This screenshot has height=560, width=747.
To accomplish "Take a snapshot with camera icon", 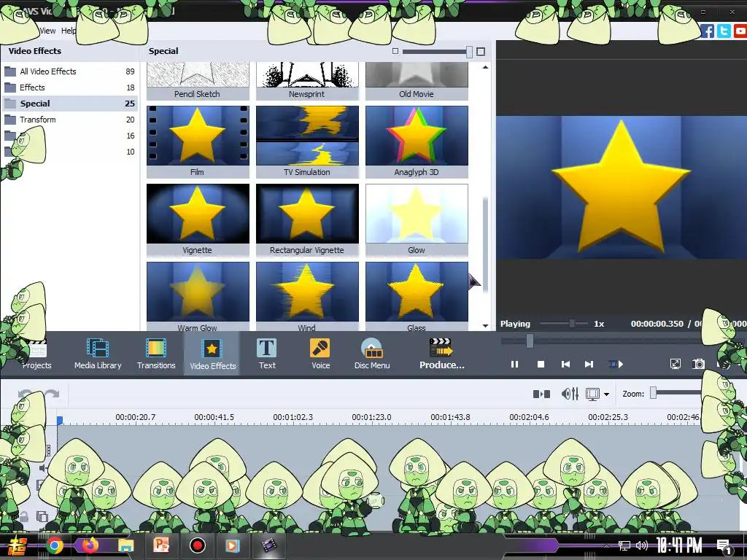I will click(x=698, y=365).
